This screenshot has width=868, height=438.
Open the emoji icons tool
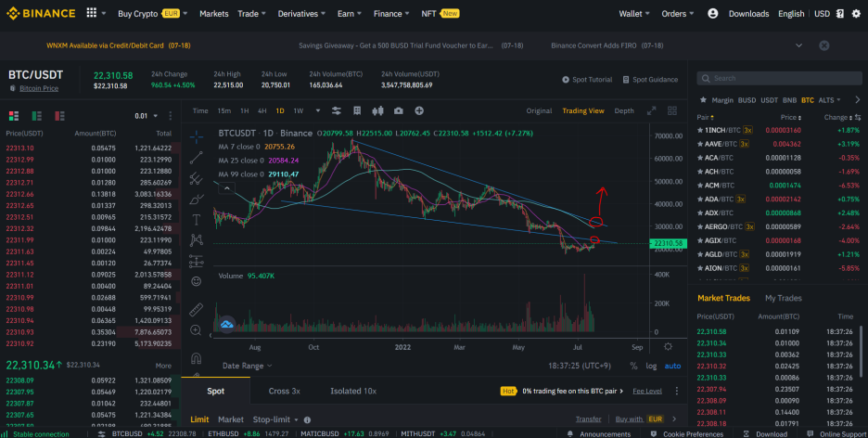coord(196,281)
